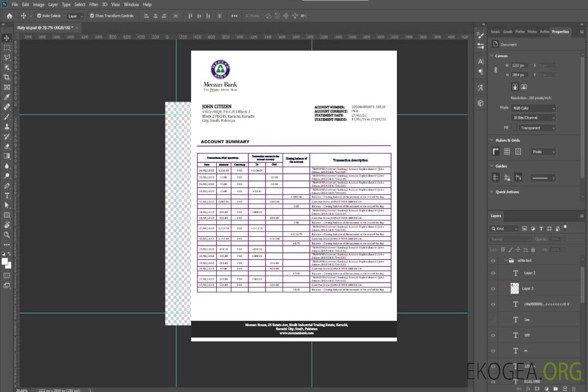Select the Eyedropper tool

click(7, 97)
